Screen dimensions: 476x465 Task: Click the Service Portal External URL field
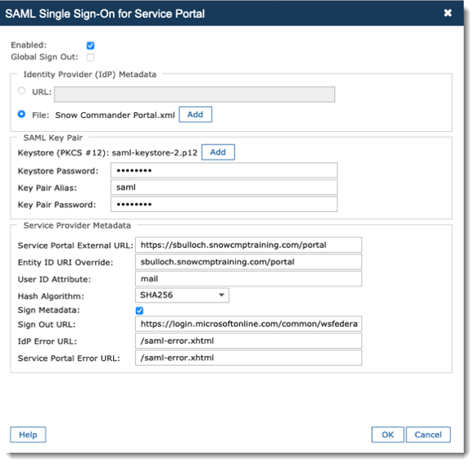coord(248,245)
